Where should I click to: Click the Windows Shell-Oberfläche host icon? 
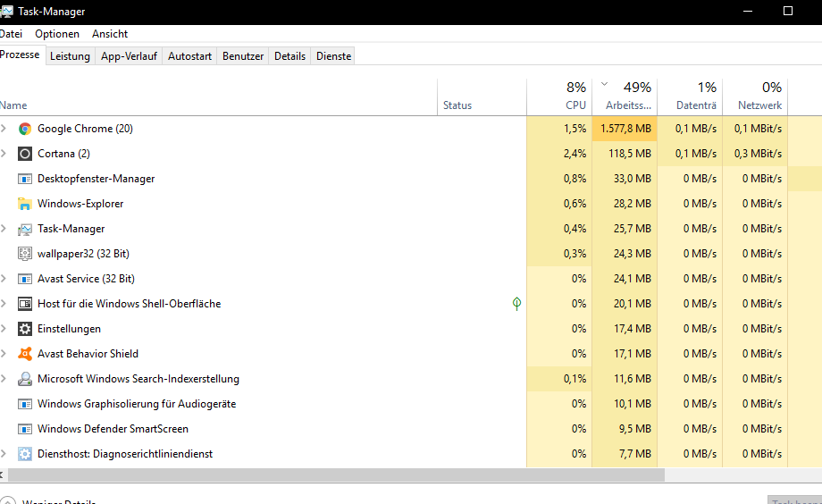[25, 304]
